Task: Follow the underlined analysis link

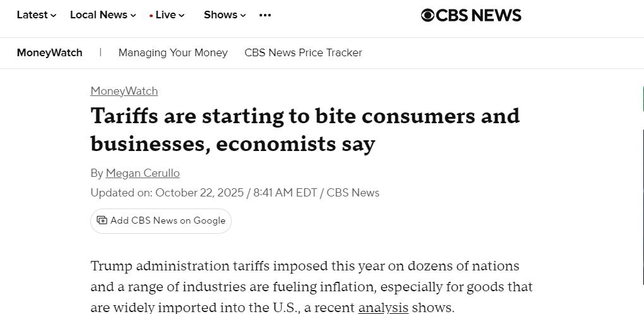Action: [383, 308]
